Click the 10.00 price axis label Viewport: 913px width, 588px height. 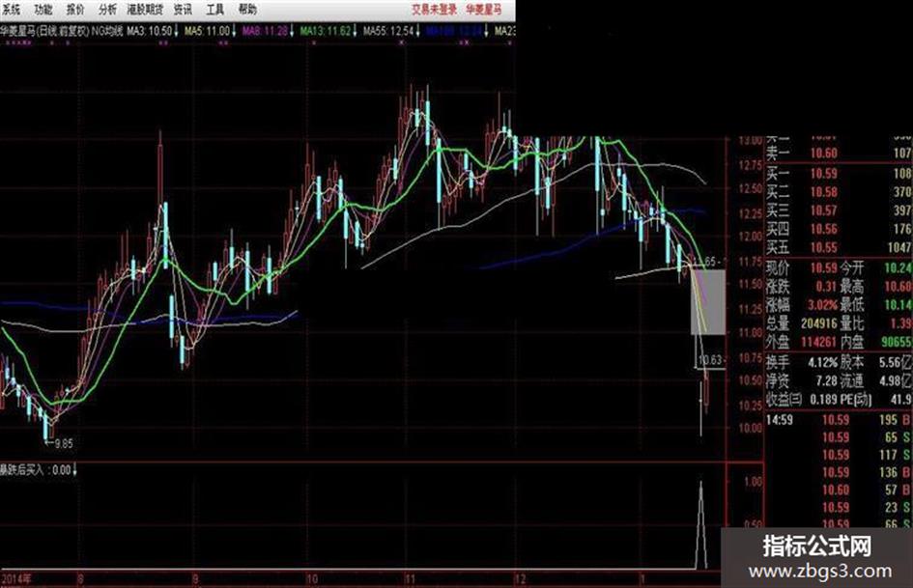click(x=750, y=428)
